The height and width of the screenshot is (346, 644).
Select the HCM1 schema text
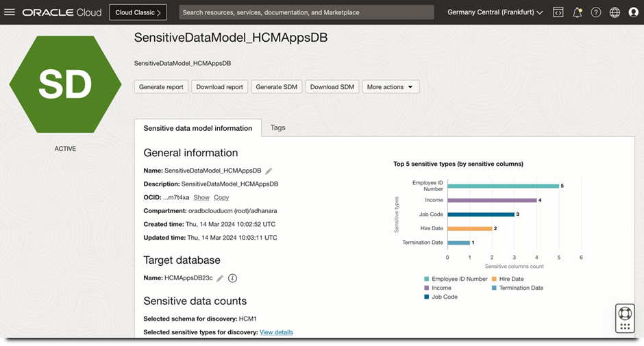[247, 319]
